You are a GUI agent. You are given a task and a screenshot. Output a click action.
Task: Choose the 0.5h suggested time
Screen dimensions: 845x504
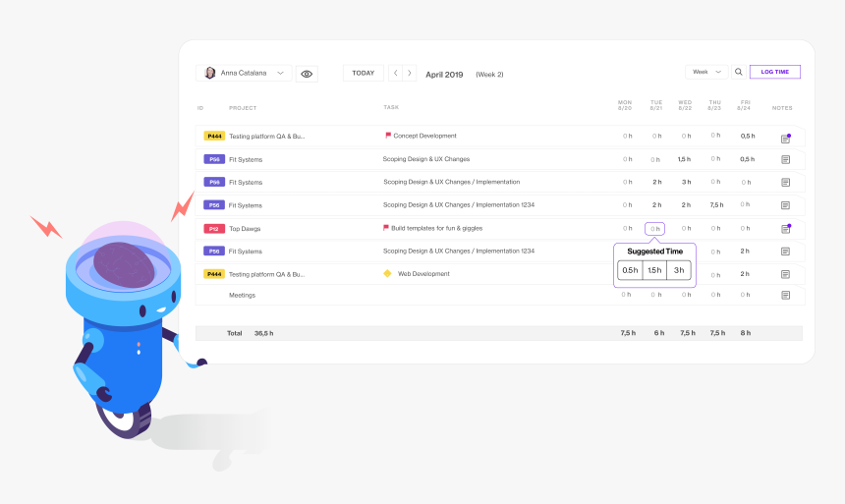pos(630,270)
